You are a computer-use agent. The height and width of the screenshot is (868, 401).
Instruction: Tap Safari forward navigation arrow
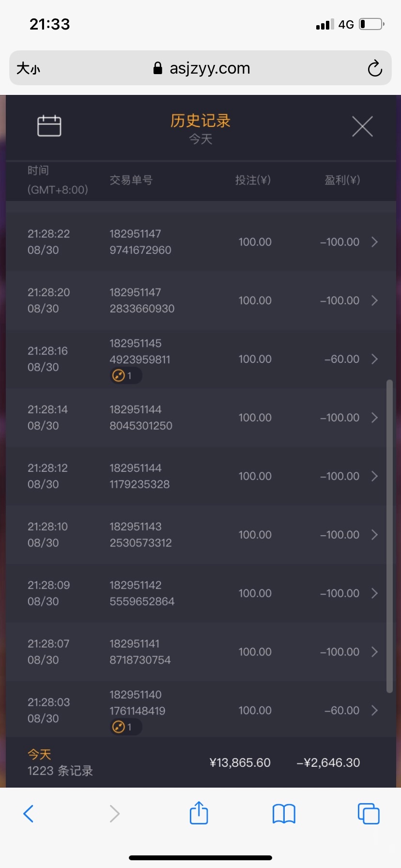tap(114, 814)
